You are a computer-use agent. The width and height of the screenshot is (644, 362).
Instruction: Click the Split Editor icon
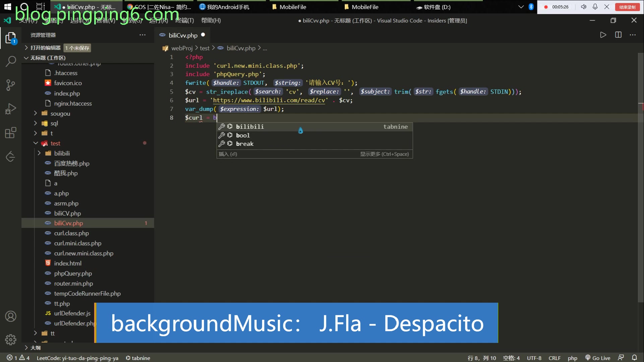(618, 35)
